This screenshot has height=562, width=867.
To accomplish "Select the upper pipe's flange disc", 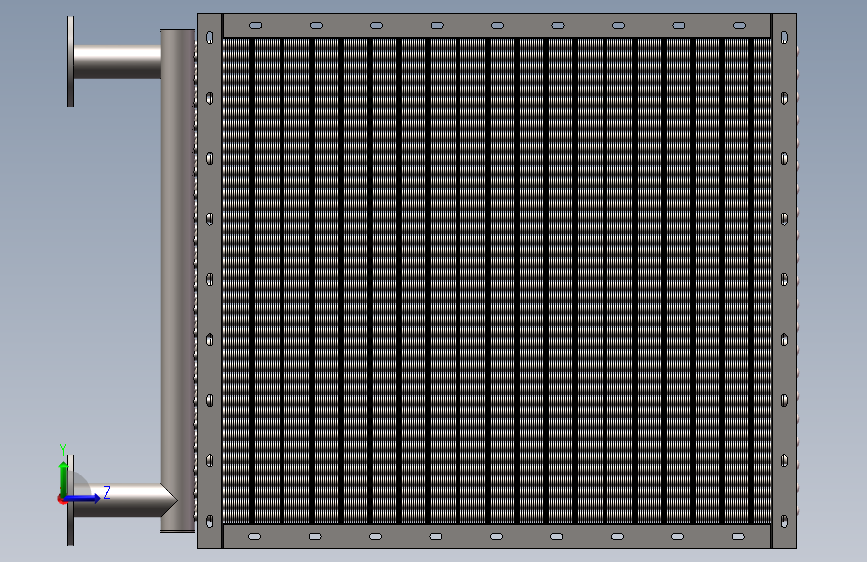I will coord(70,61).
